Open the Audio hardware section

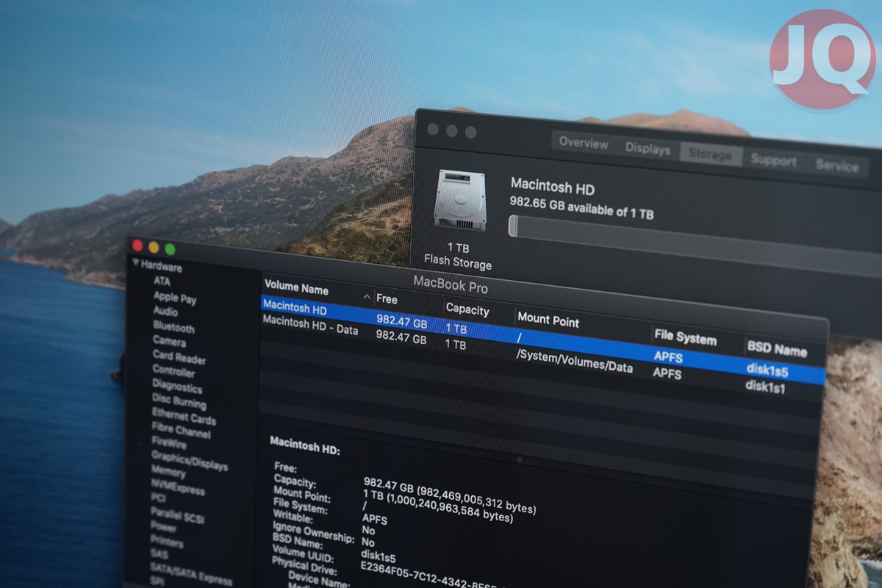[165, 312]
